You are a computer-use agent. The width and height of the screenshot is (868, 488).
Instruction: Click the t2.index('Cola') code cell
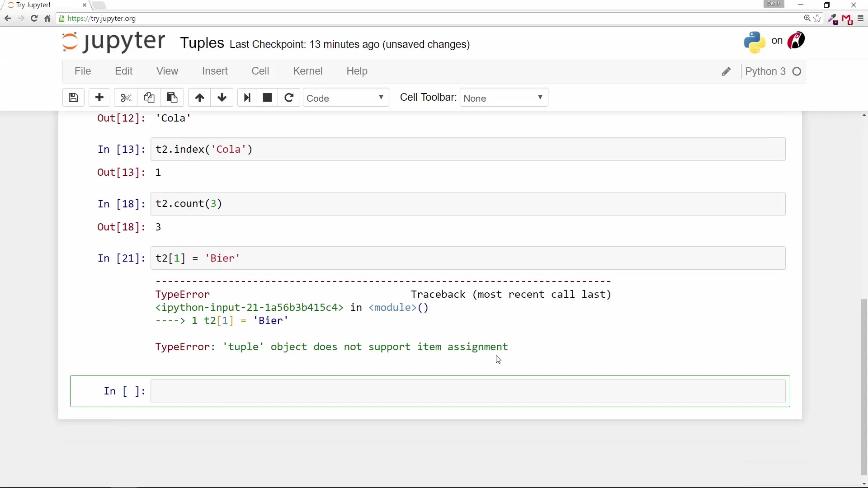[468, 149]
